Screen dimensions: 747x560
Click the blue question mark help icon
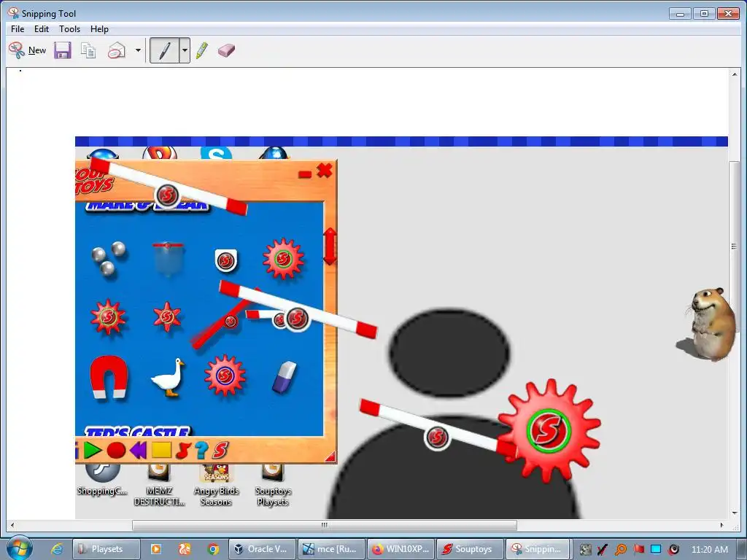(201, 450)
